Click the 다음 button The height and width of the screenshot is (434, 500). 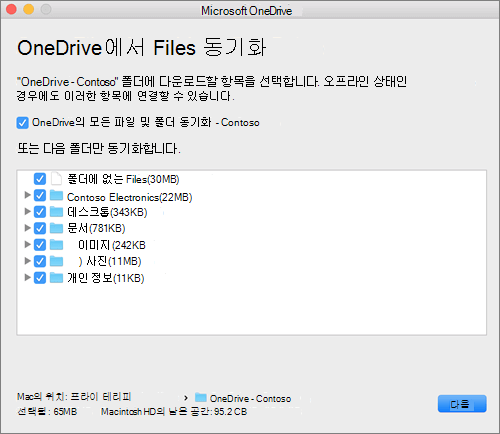[x=462, y=404]
